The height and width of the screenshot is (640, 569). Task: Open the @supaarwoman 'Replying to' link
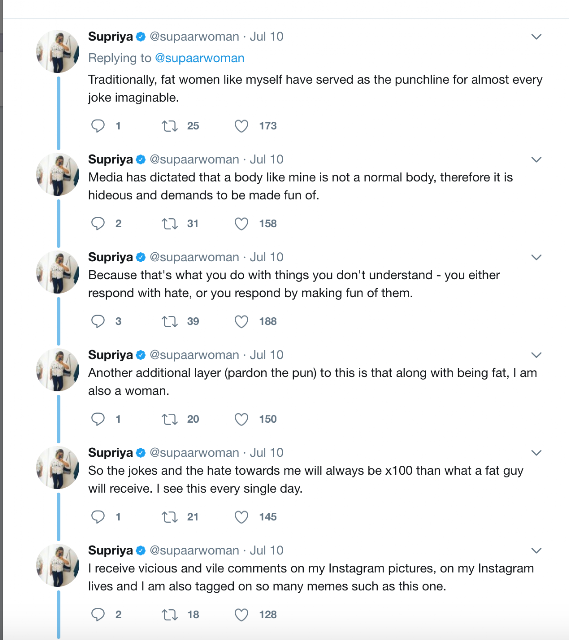pos(200,58)
